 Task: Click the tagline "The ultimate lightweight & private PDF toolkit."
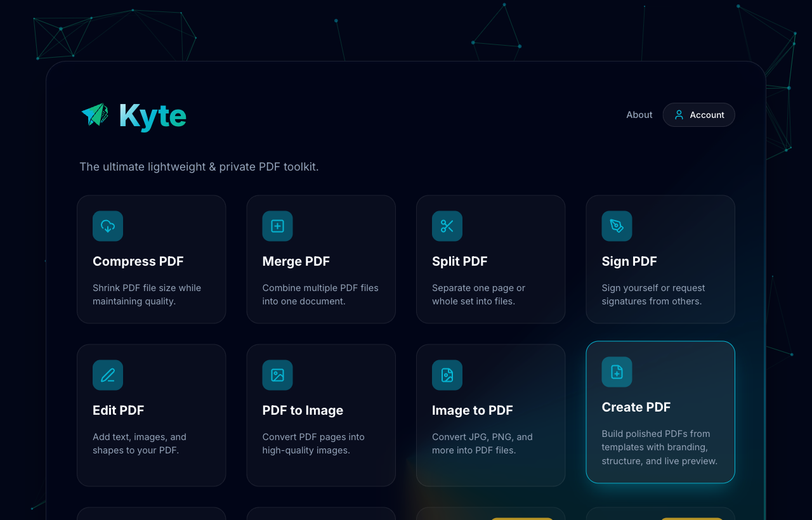pyautogui.click(x=199, y=167)
